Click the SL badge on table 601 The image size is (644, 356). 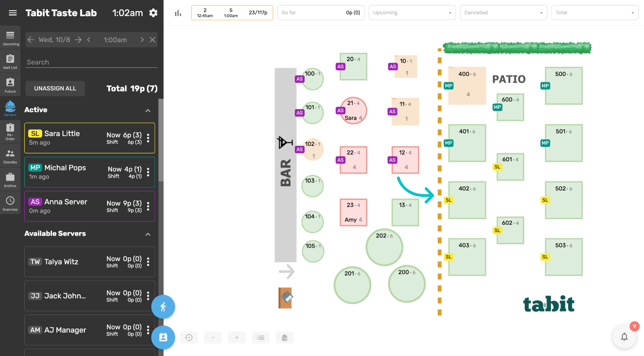click(x=497, y=167)
